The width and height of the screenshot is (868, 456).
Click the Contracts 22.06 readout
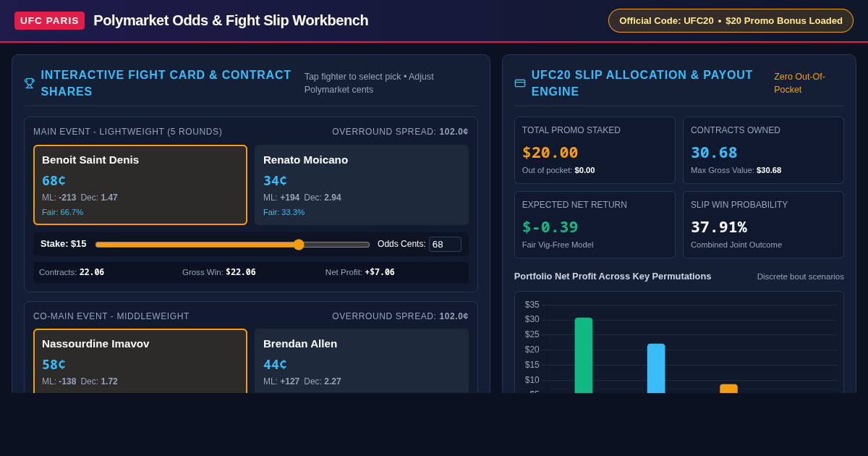(72, 272)
